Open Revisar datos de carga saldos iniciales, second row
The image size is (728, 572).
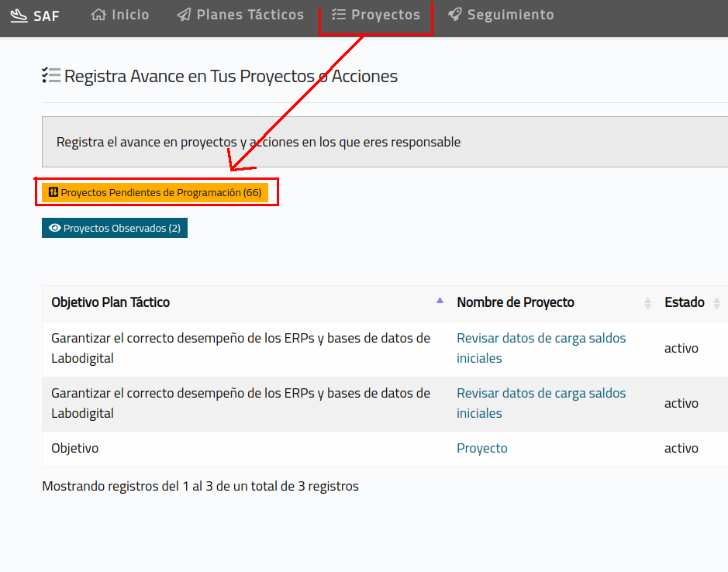[541, 403]
